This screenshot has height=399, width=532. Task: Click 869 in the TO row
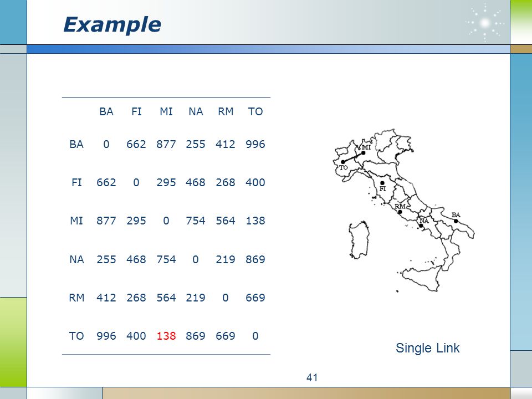(x=196, y=336)
